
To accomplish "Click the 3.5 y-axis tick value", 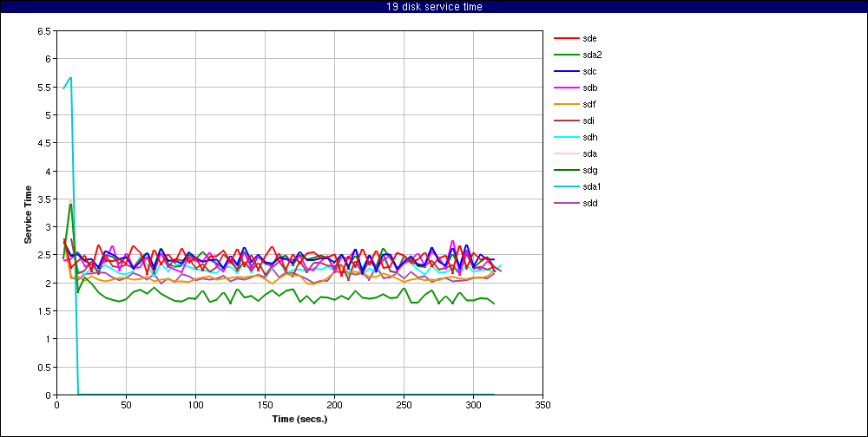I will pos(44,199).
